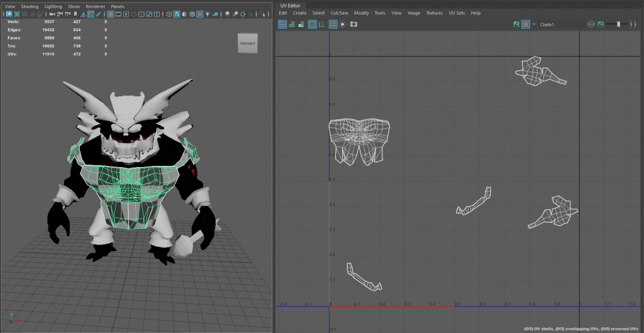Toggle the Film Gate icon
This screenshot has height=333, width=644.
(118, 14)
